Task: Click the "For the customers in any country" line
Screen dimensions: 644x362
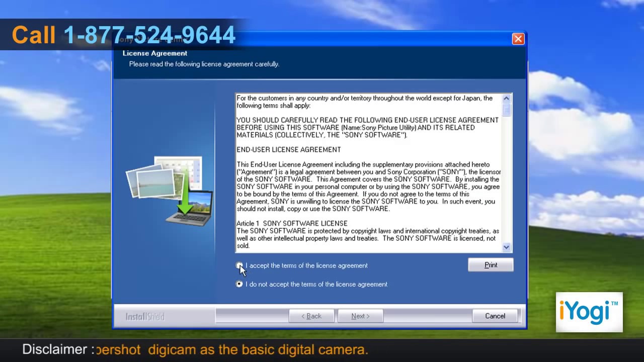Action: 365,102
